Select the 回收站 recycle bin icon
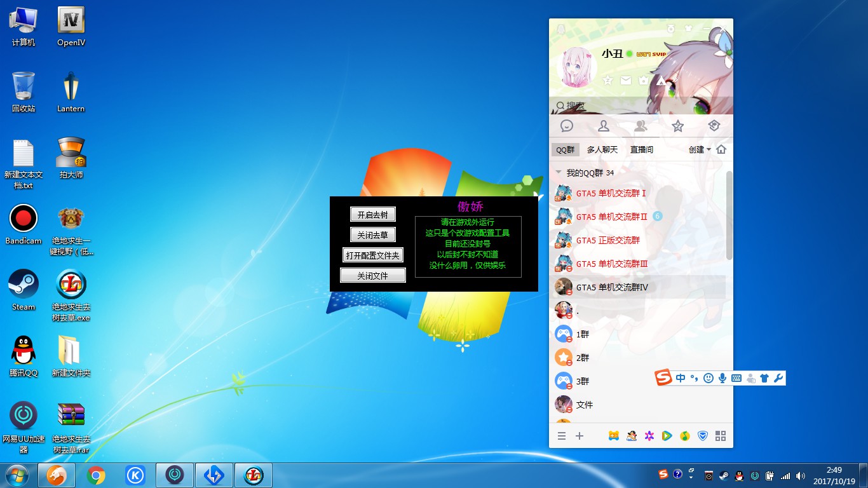This screenshot has height=488, width=868. (24, 93)
